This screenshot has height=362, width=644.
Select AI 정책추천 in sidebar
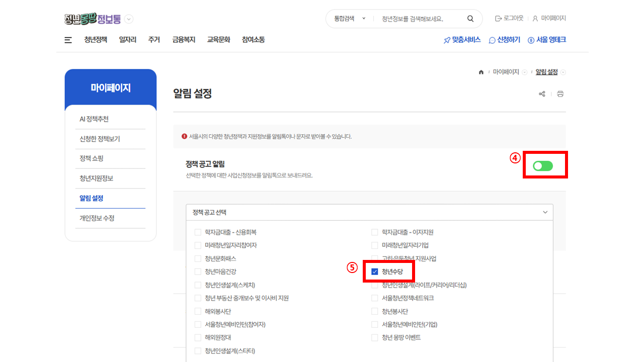pos(110,119)
